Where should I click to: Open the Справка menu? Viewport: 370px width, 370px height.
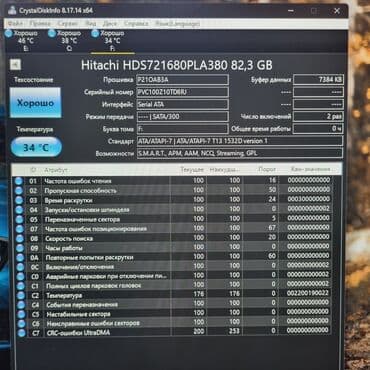pos(136,24)
